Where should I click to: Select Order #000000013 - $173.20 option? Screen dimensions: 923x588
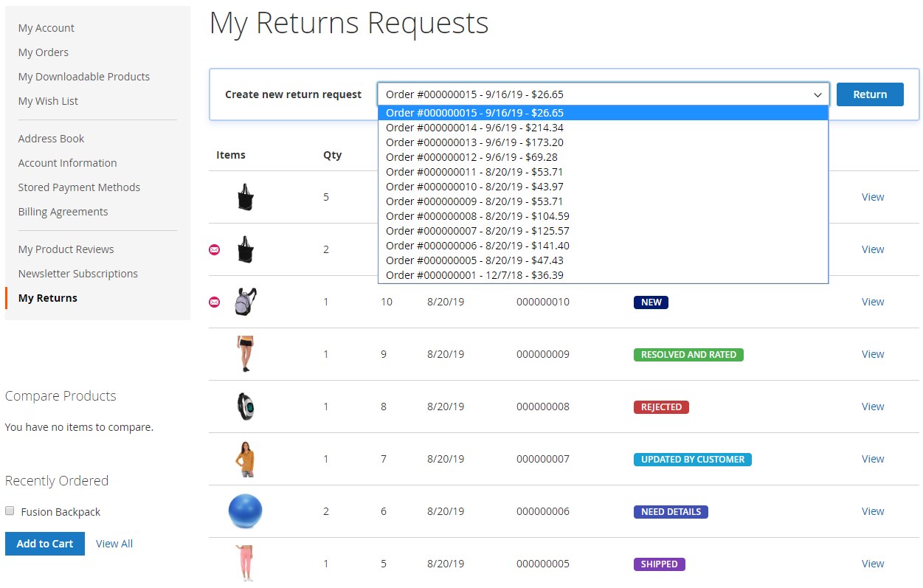[x=603, y=142]
